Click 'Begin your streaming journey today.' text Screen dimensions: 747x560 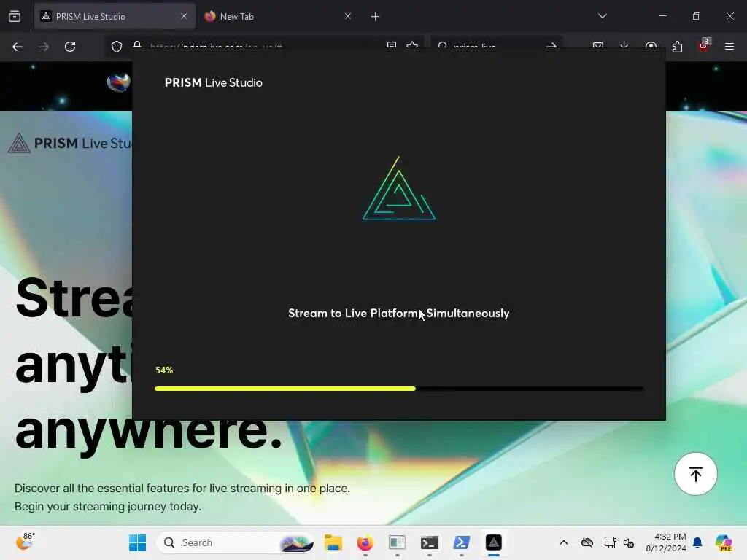tap(108, 506)
